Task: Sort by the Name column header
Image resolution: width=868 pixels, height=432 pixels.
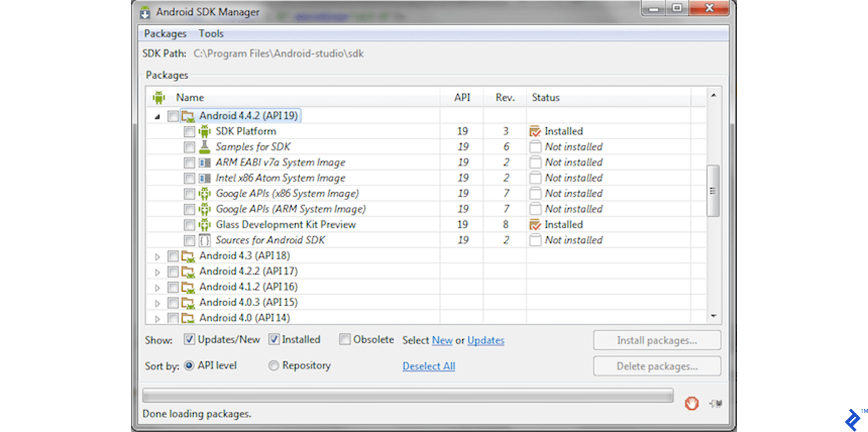Action: coord(190,97)
